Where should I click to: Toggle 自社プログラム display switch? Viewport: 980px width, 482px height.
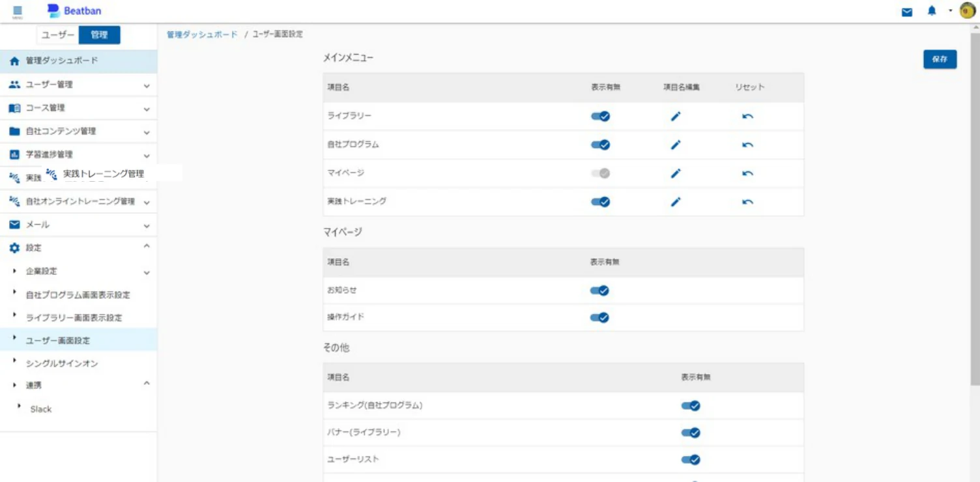click(600, 145)
